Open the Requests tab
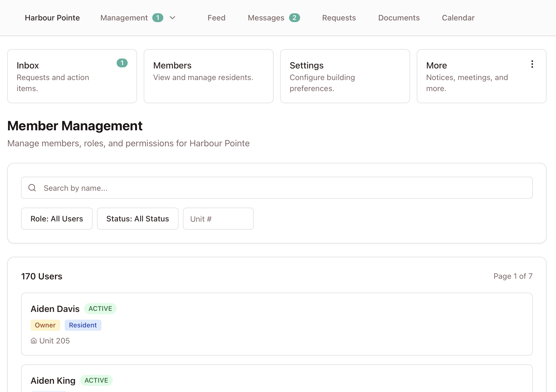556x392 pixels. [x=339, y=18]
